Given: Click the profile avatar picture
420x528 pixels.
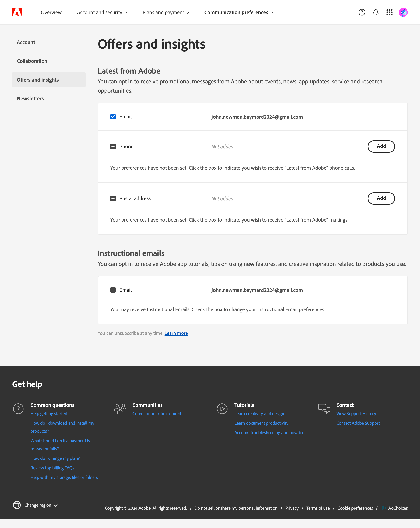Looking at the screenshot, I should pos(403,12).
